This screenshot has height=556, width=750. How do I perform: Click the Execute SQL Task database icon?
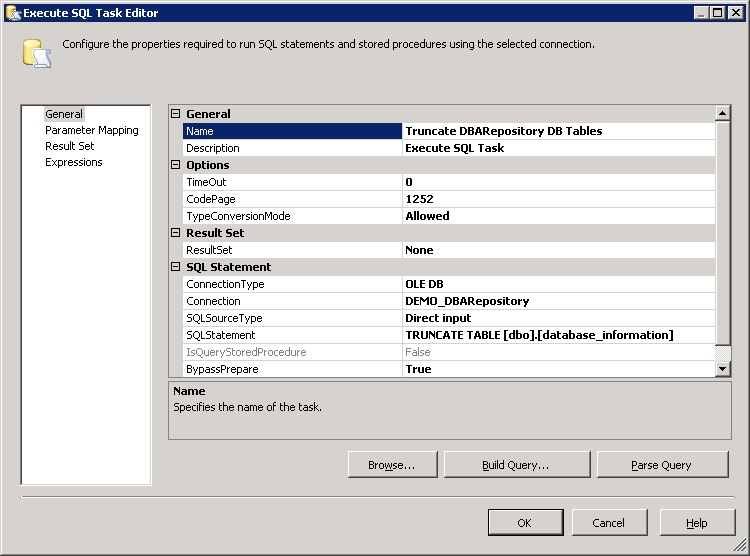[x=36, y=53]
